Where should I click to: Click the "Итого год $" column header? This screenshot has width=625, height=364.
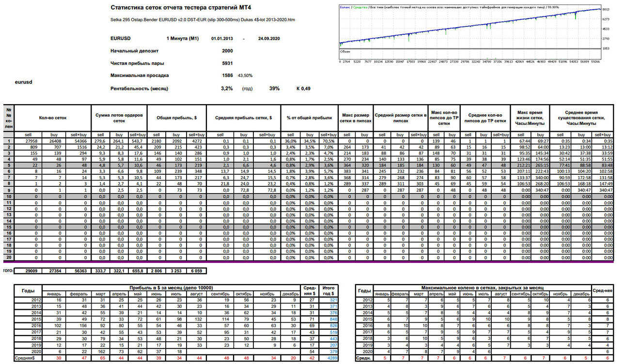point(328,291)
